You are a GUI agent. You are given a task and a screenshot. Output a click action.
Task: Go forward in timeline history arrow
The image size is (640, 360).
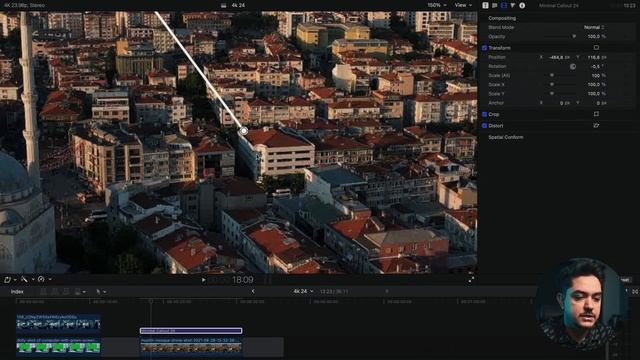(x=387, y=291)
